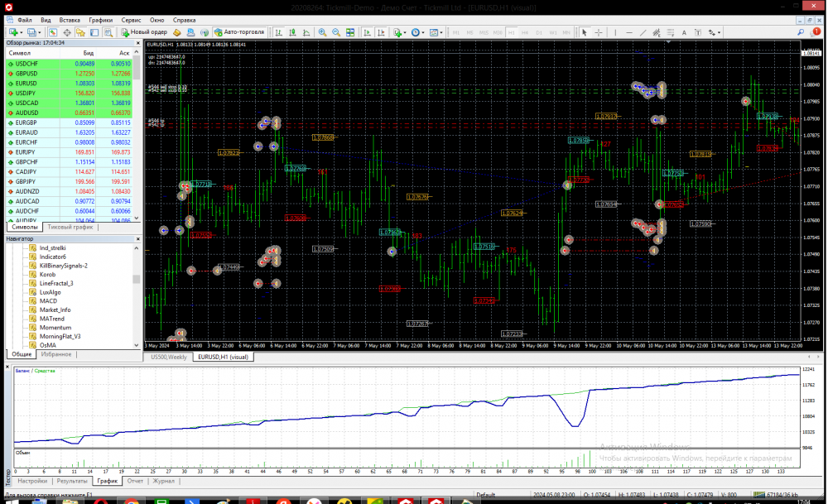
Task: Close the Market Watch panel
Action: (138, 43)
